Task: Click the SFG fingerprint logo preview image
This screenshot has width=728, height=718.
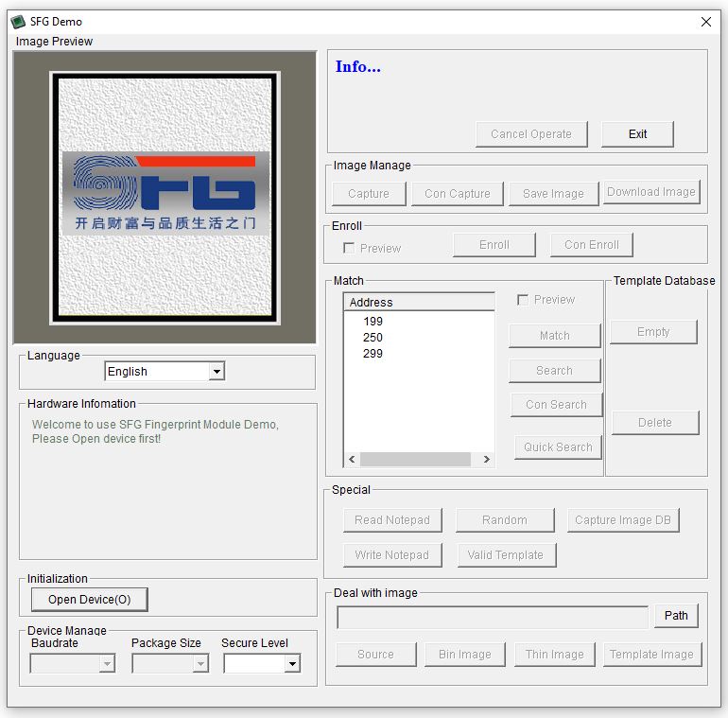Action: [165, 198]
